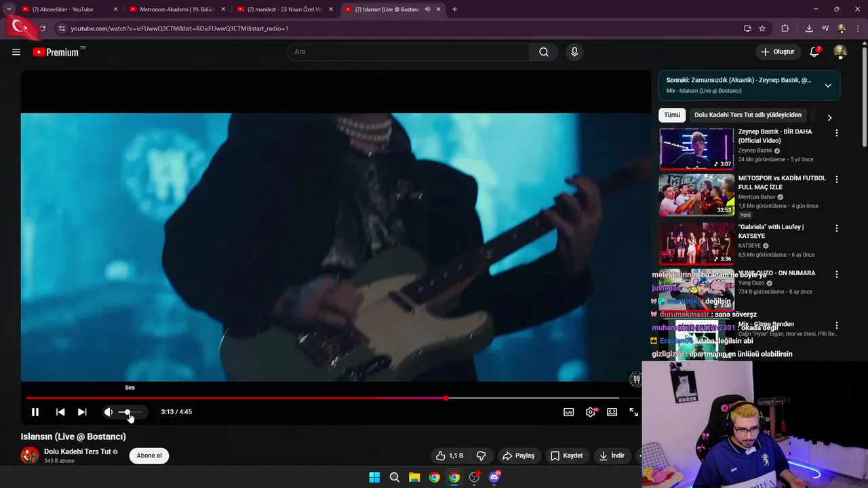The width and height of the screenshot is (868, 488).
Task: Switch to the Metronom Akademi tab
Action: click(x=178, y=9)
